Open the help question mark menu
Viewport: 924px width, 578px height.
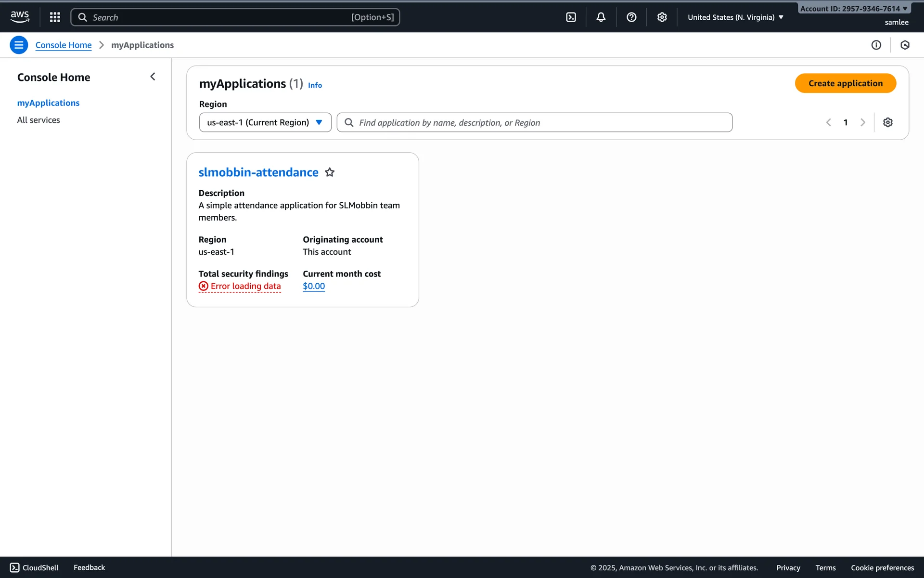[631, 17]
